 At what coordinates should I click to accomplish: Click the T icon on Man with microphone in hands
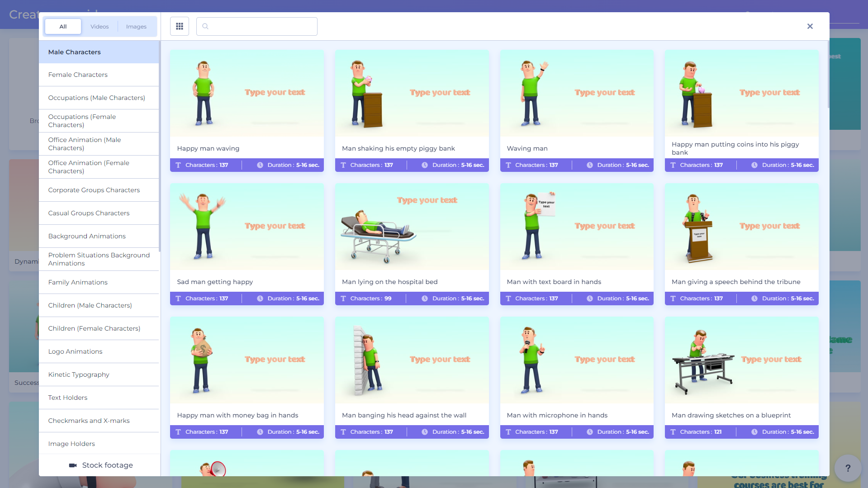pyautogui.click(x=508, y=432)
